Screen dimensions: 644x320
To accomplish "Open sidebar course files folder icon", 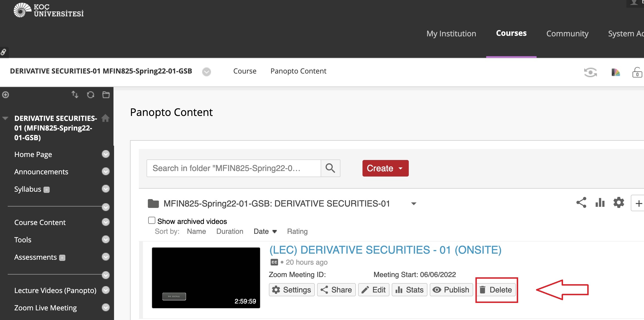I will click(106, 95).
